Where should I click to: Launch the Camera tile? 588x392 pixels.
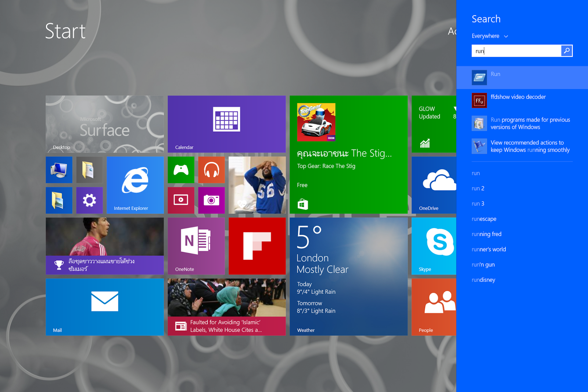coord(212,200)
